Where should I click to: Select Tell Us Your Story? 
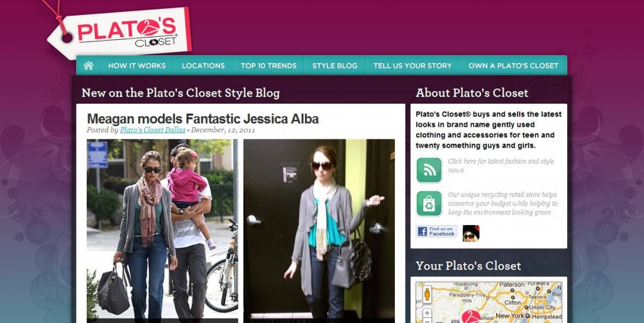[413, 65]
